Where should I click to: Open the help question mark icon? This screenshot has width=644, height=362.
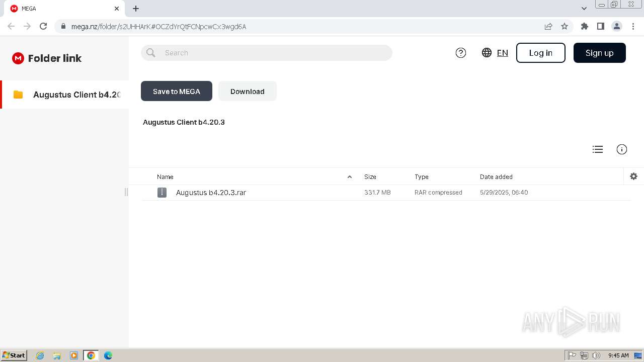[x=461, y=53]
